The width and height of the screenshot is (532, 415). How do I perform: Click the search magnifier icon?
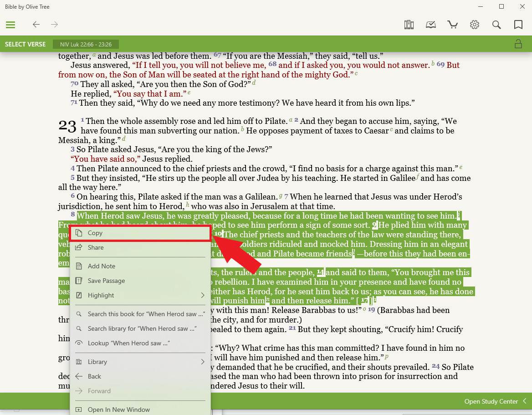[x=496, y=25]
